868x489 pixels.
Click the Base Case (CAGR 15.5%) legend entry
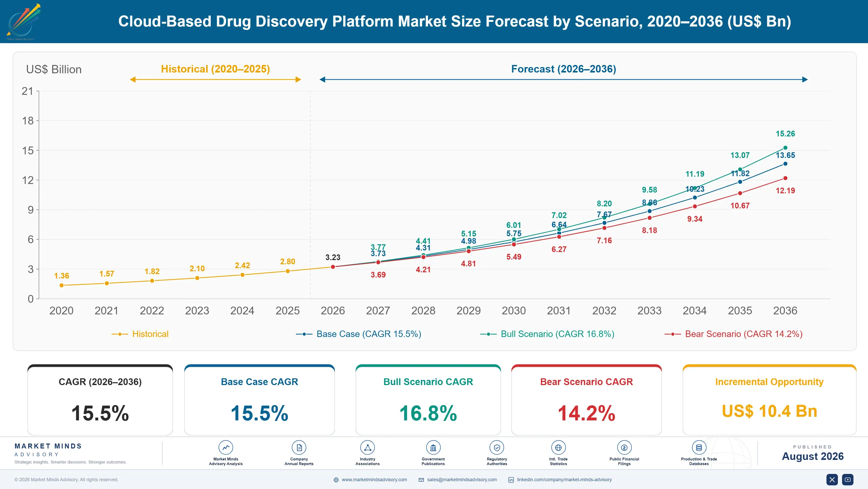[x=358, y=334]
